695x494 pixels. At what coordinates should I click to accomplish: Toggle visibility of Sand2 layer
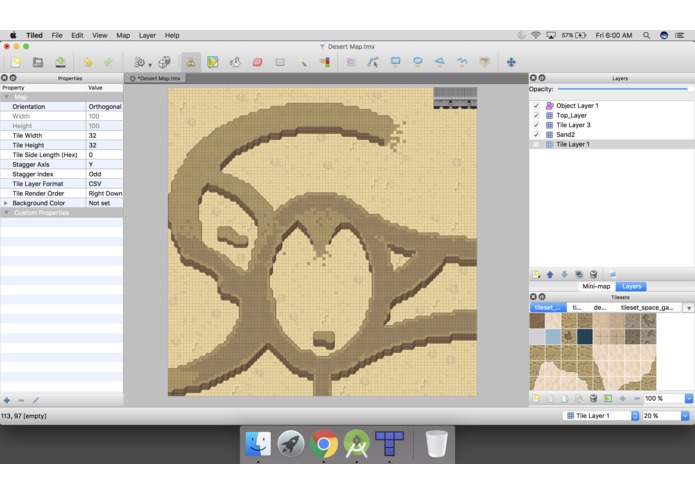pyautogui.click(x=536, y=135)
